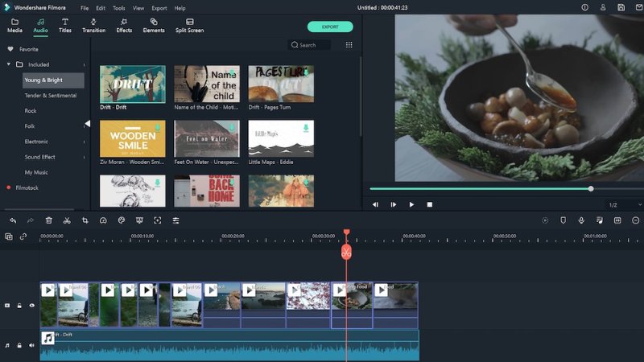Image resolution: width=644 pixels, height=362 pixels.
Task: Click the motion tracking frame icon
Action: point(157,220)
